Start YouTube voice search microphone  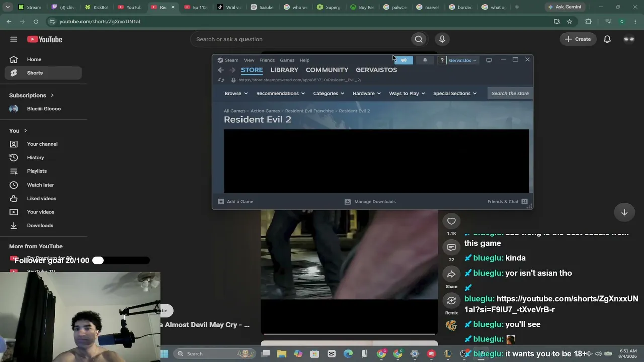point(442,39)
